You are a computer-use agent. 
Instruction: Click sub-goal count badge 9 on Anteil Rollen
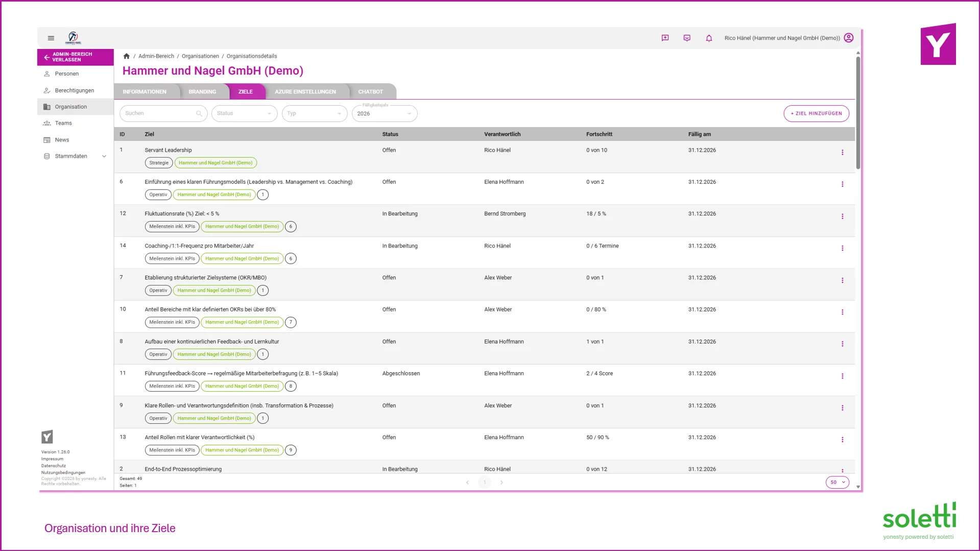(291, 450)
